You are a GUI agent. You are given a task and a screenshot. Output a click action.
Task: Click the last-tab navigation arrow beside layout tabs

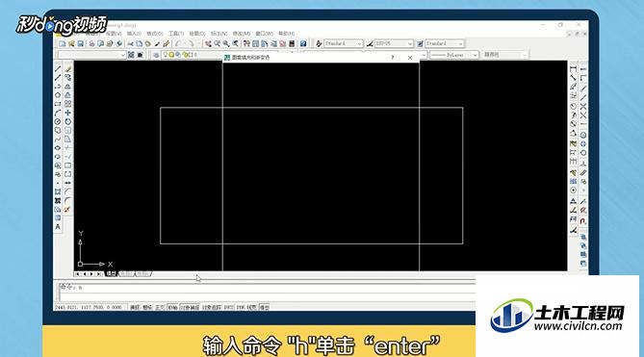(99, 273)
